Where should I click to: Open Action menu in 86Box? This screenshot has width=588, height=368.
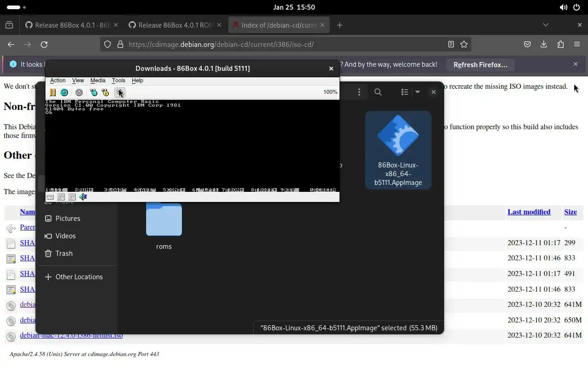click(58, 80)
